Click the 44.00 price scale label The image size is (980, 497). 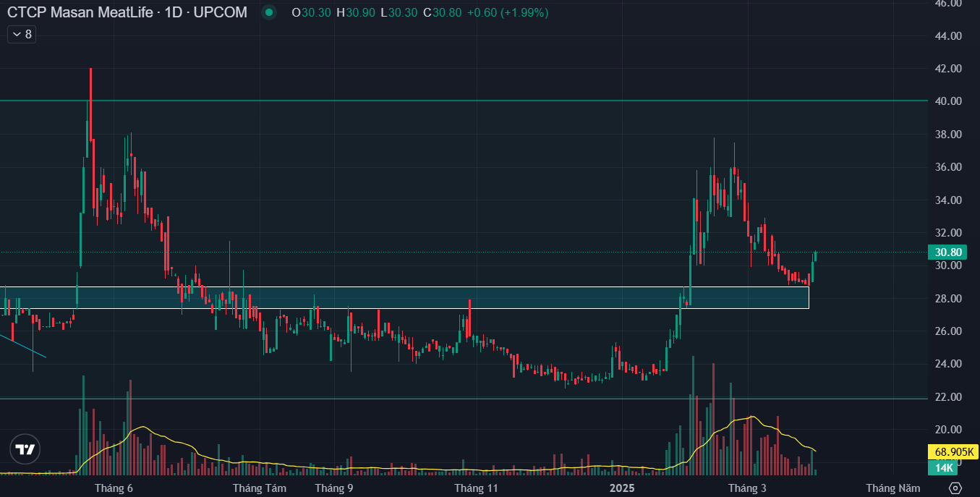[947, 35]
